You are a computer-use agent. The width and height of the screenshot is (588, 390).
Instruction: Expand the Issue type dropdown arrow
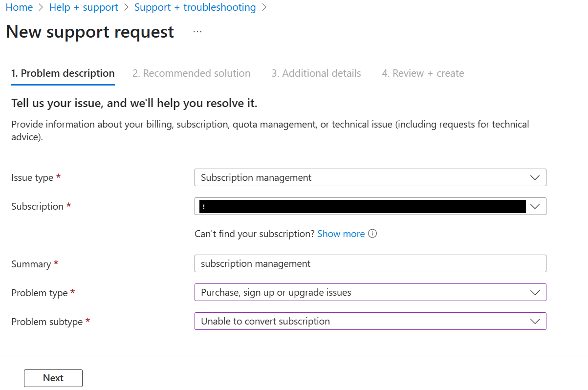(x=535, y=177)
